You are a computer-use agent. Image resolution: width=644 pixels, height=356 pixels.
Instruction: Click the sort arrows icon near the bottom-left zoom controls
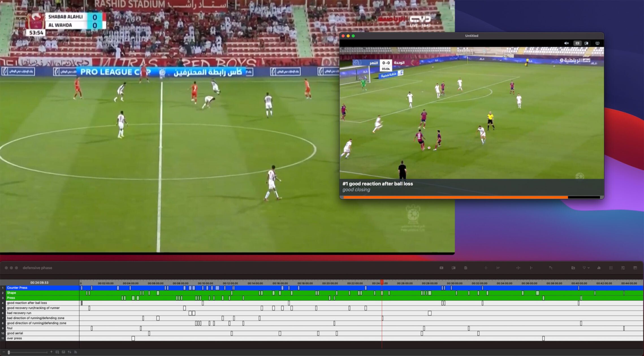70,352
